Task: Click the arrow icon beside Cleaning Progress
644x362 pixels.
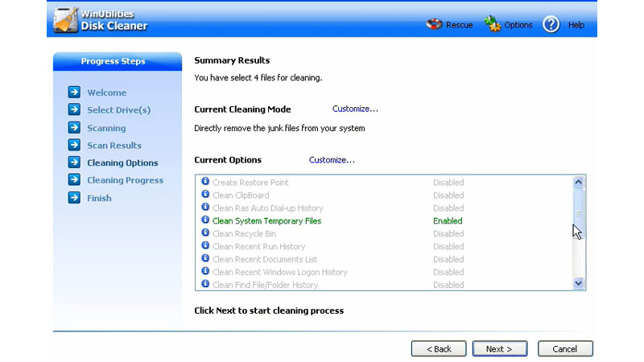Action: [x=74, y=179]
